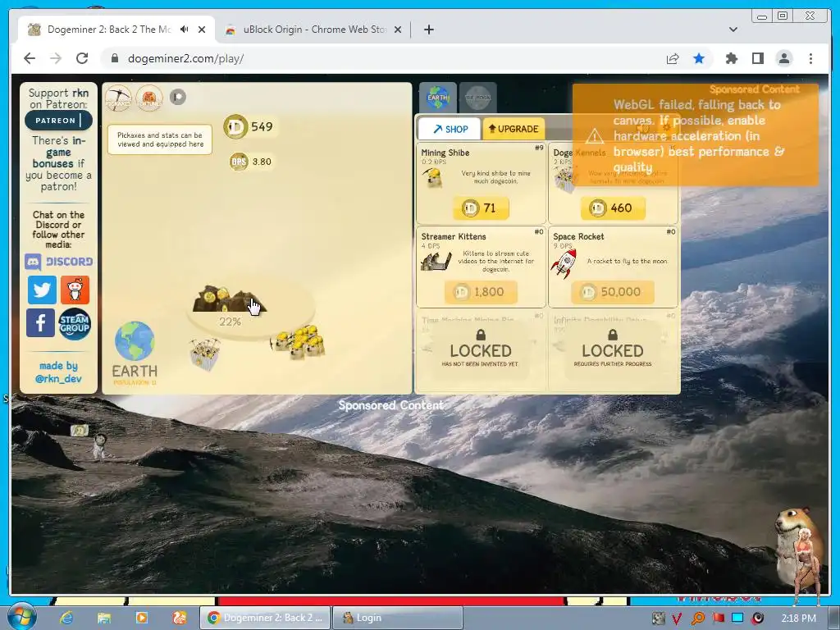Open the Pickaxes menu icon

point(118,98)
